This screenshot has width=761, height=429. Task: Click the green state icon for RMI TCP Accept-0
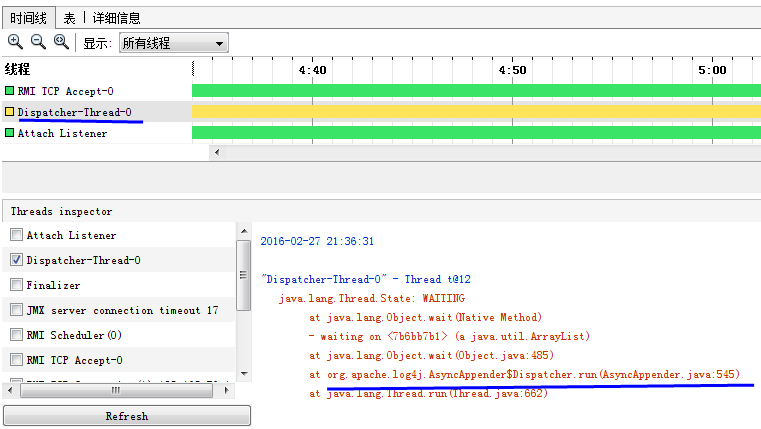click(9, 91)
